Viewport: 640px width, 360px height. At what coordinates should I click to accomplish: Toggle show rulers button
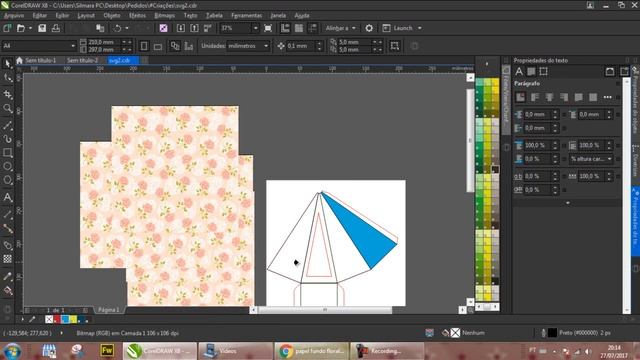285,28
